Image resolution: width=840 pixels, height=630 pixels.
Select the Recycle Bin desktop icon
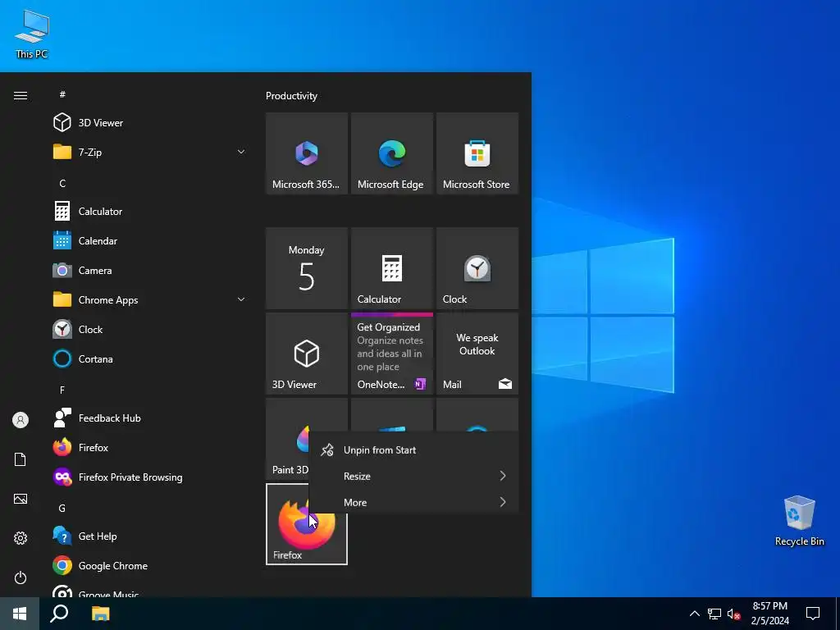(799, 521)
